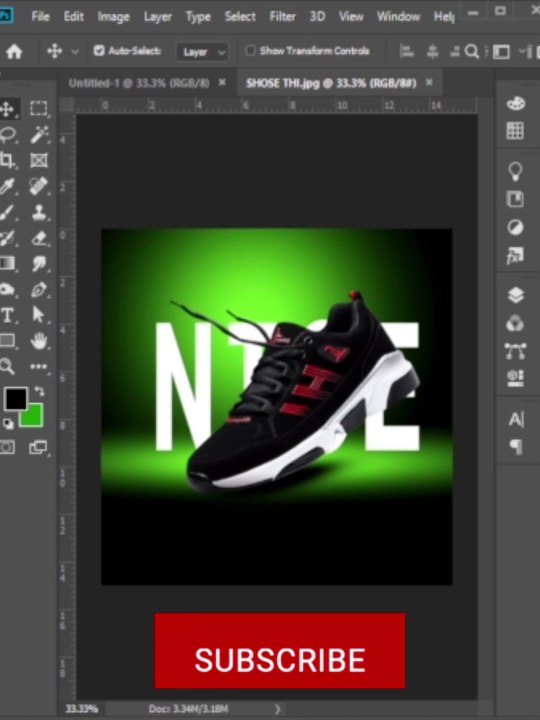Select the Magic Wand tool
Screen dimensions: 540x720
[39, 135]
